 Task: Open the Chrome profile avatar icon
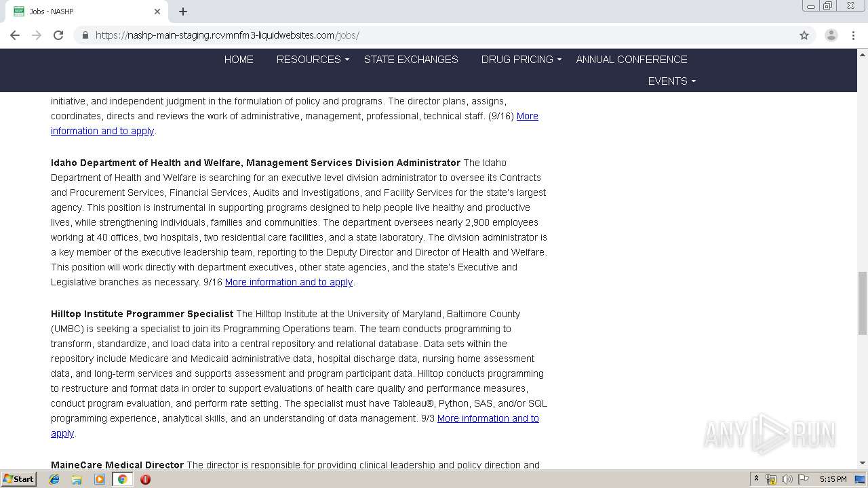coord(831,35)
